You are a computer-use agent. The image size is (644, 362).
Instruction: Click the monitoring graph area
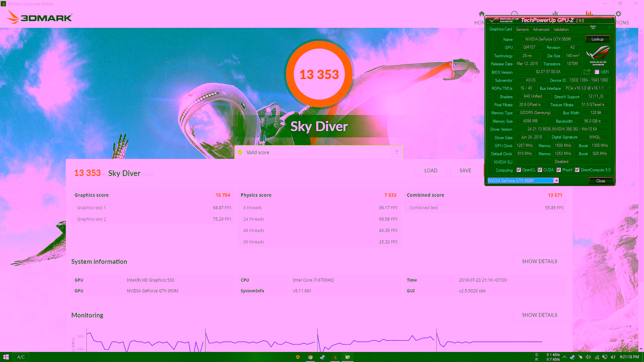click(x=314, y=340)
